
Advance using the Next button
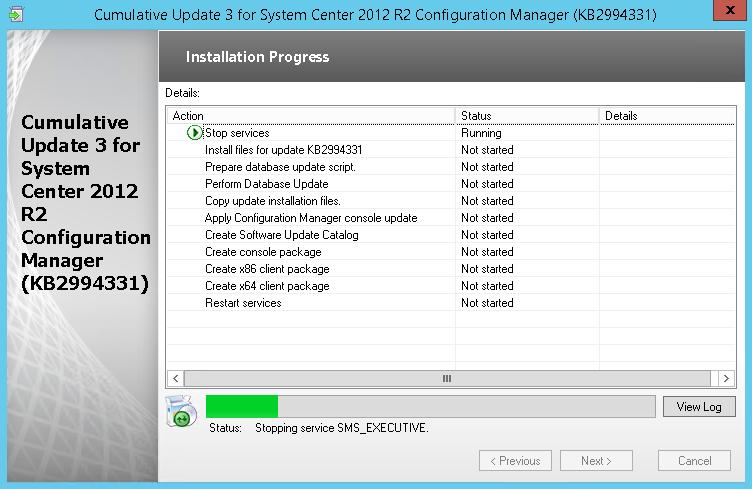[596, 461]
